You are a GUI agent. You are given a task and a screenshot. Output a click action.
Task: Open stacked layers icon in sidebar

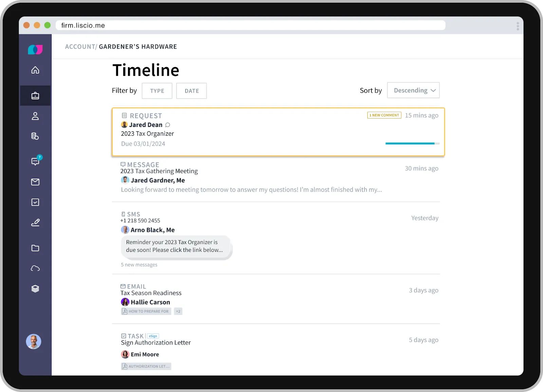35,289
